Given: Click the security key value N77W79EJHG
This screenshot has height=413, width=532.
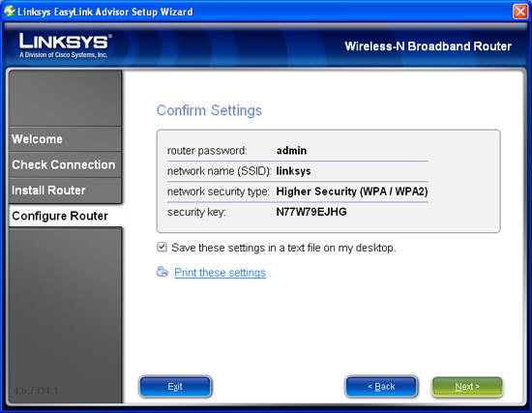Looking at the screenshot, I should coord(311,212).
